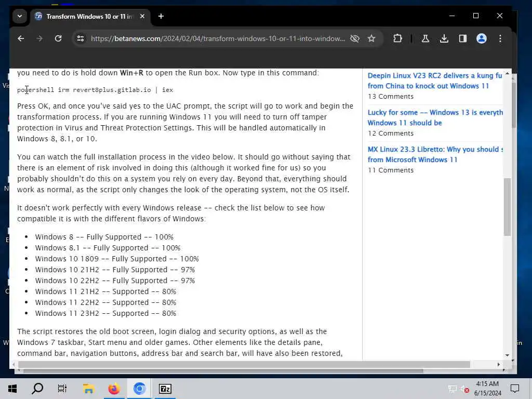Screen dimensions: 532x399
Task: Launch Firefox from taskbar
Action: point(114,389)
